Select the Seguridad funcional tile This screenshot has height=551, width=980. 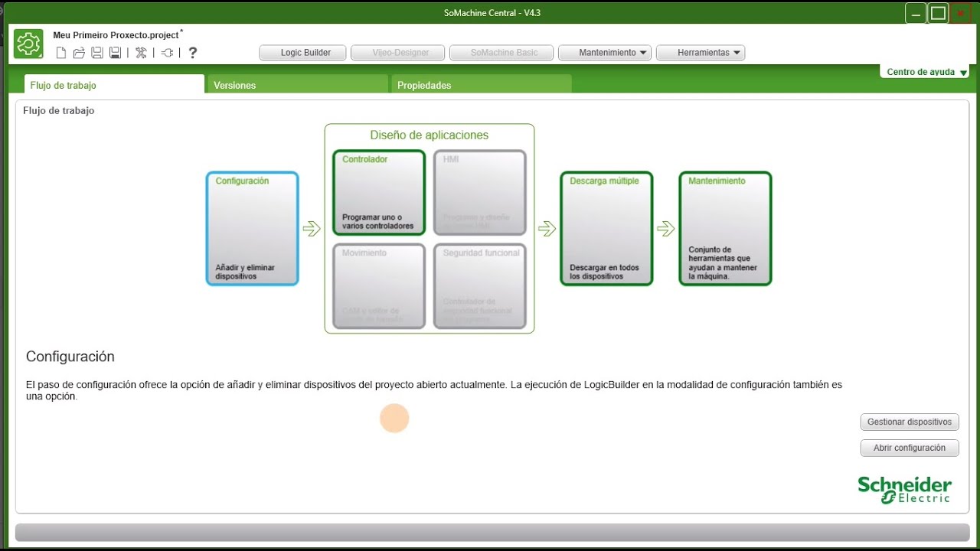480,286
